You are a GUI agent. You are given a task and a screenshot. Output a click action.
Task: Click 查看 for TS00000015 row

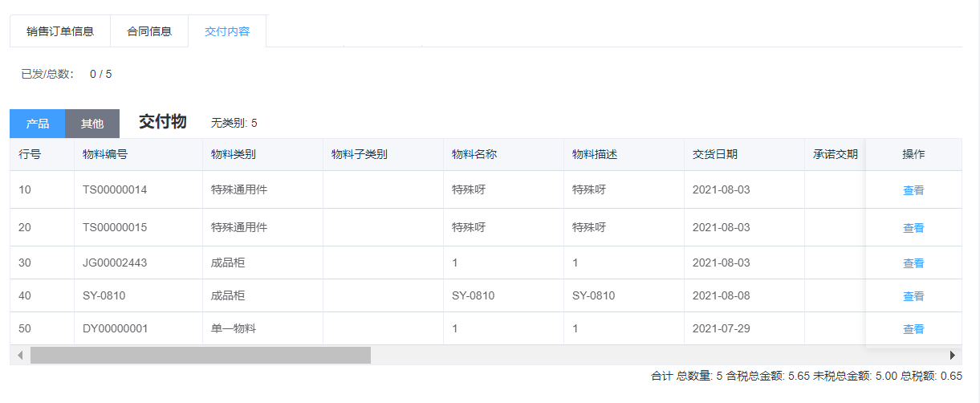click(913, 228)
